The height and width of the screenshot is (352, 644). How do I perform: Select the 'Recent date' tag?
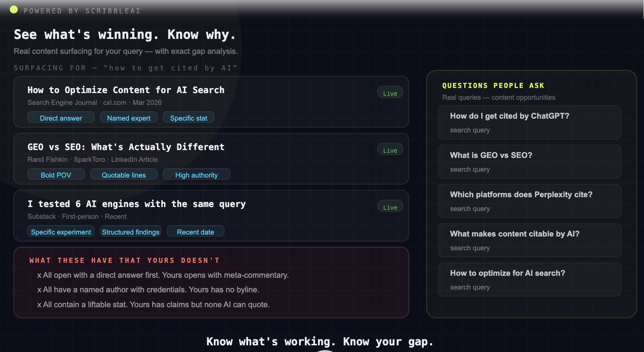click(x=195, y=231)
